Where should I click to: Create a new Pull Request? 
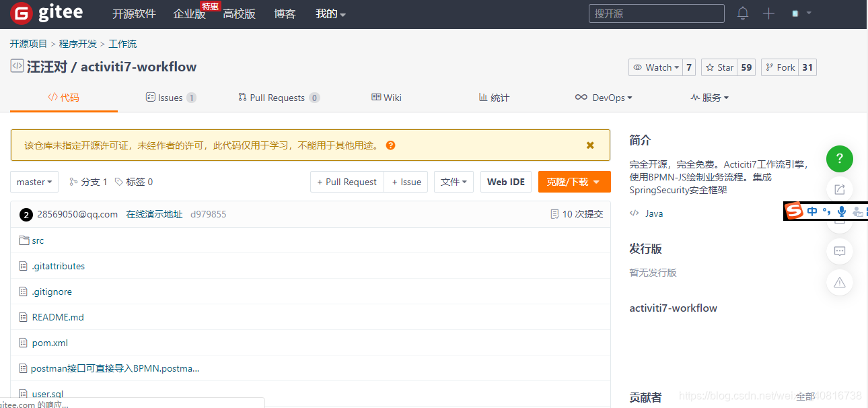(347, 182)
